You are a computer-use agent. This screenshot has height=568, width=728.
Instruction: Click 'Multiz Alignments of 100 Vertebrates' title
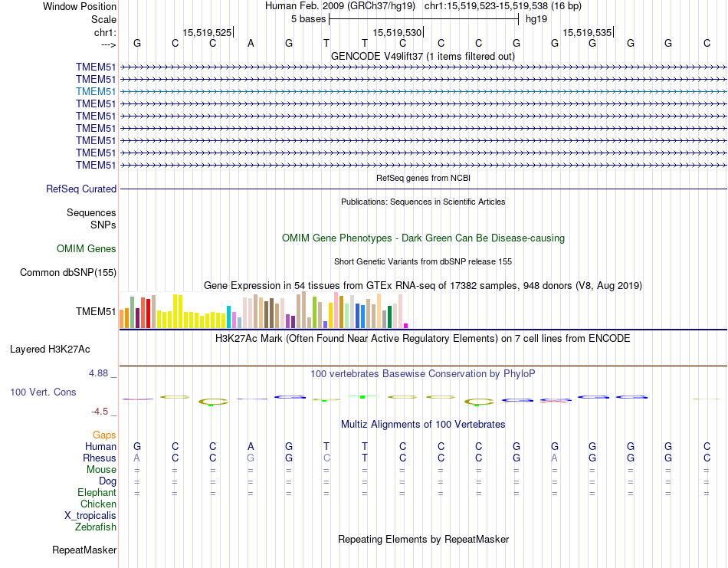423,424
